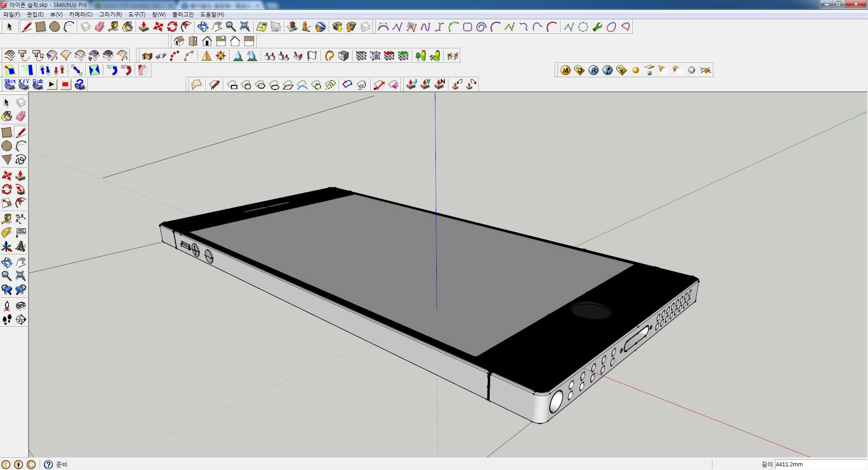Select the Freehand scribble tool
868x470 pixels.
point(21,160)
